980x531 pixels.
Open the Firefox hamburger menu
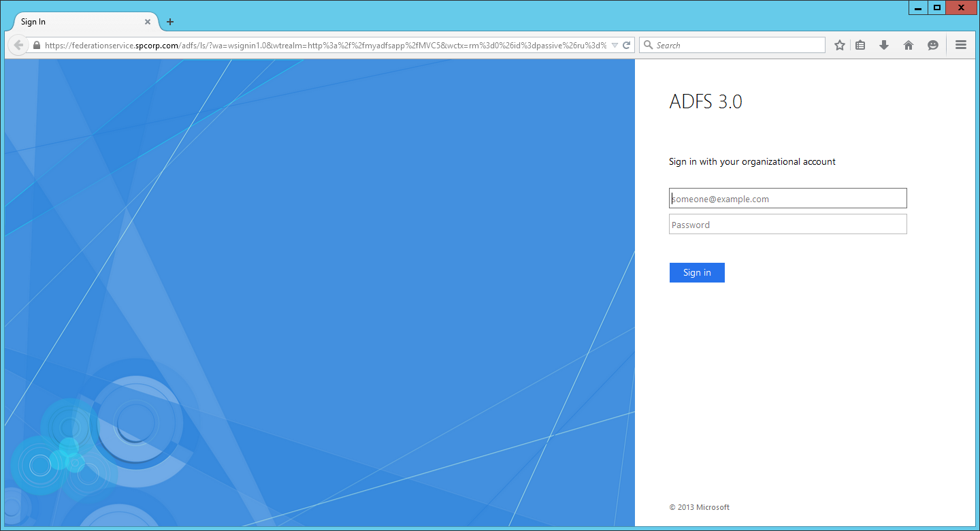click(x=961, y=44)
